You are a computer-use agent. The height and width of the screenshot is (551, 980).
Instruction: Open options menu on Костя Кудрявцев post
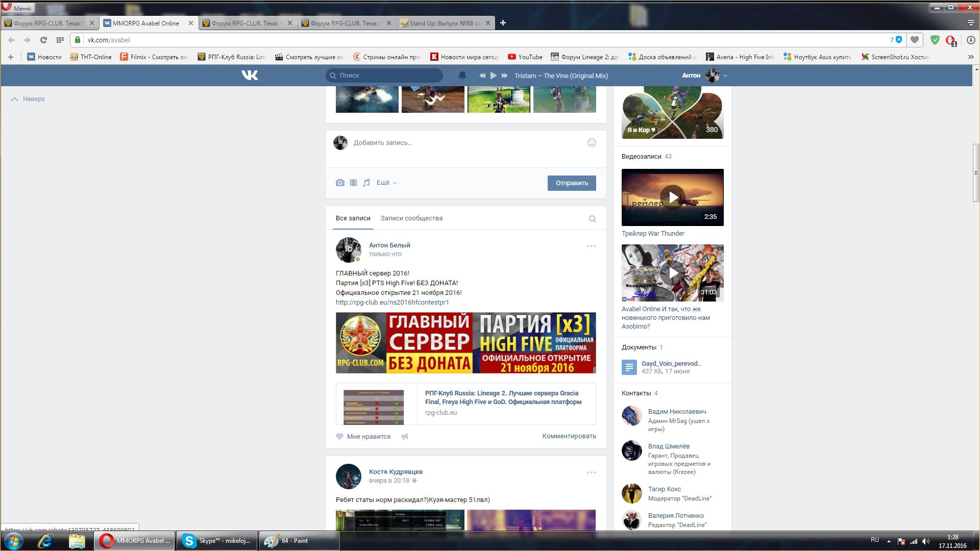click(592, 472)
